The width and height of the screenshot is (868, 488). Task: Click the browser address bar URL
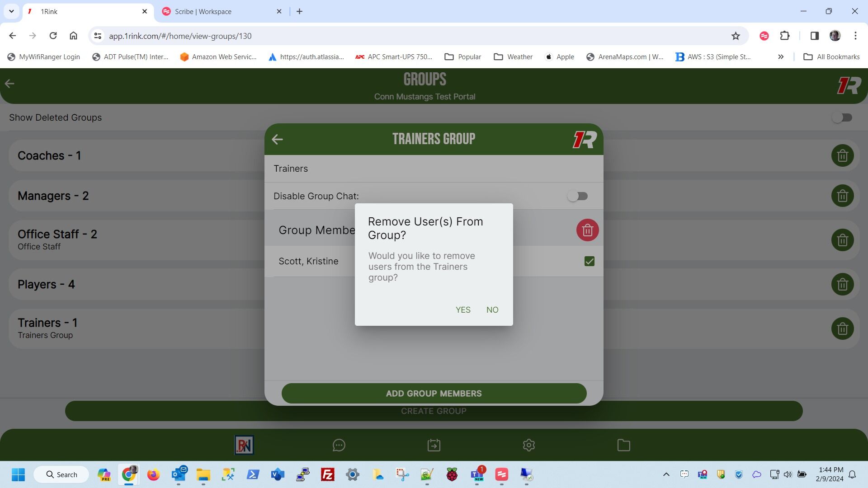180,36
